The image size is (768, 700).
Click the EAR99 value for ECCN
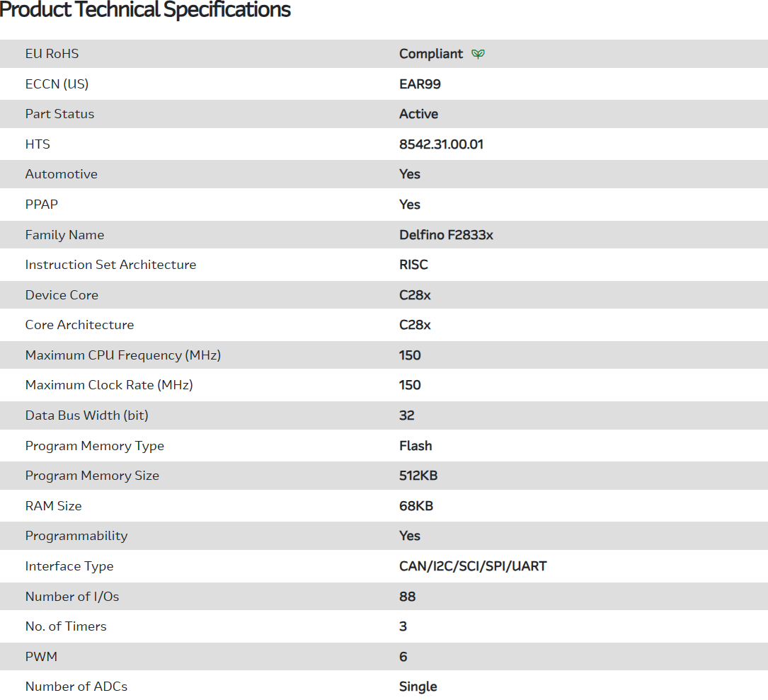click(420, 84)
